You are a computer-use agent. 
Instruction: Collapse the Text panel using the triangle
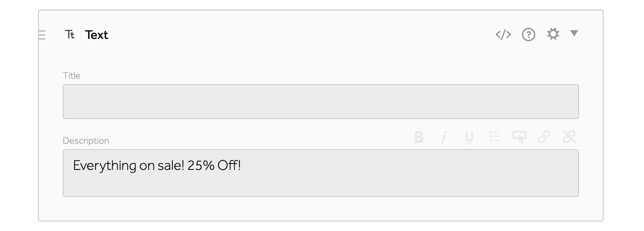coord(574,33)
